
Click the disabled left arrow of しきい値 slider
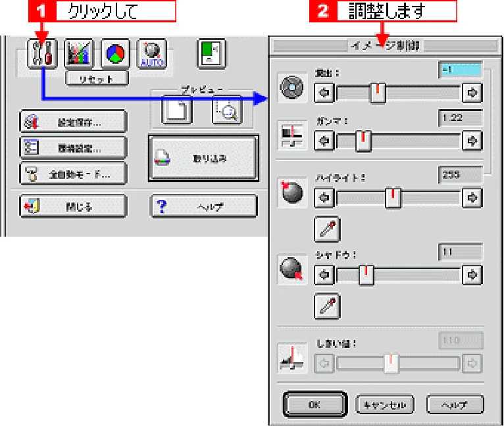[324, 364]
